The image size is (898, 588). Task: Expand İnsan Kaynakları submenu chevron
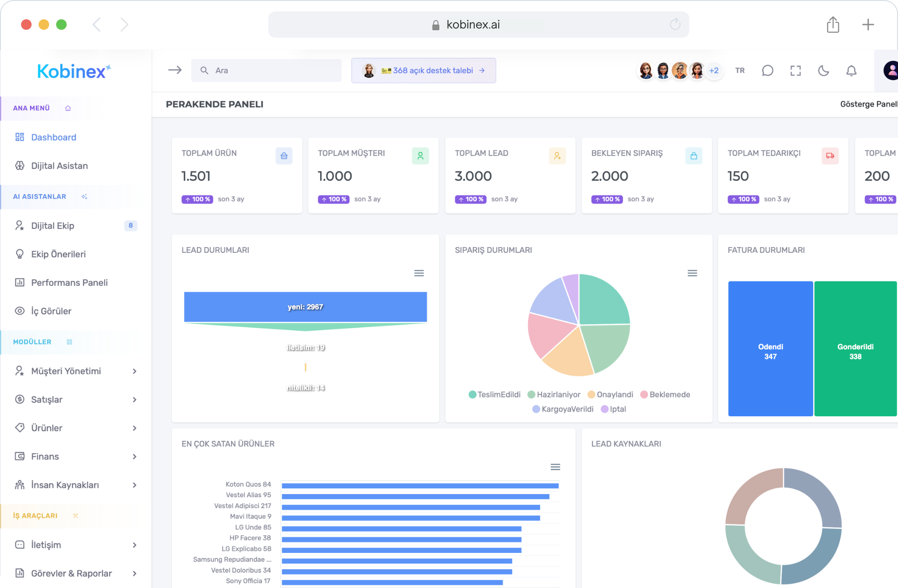[135, 485]
